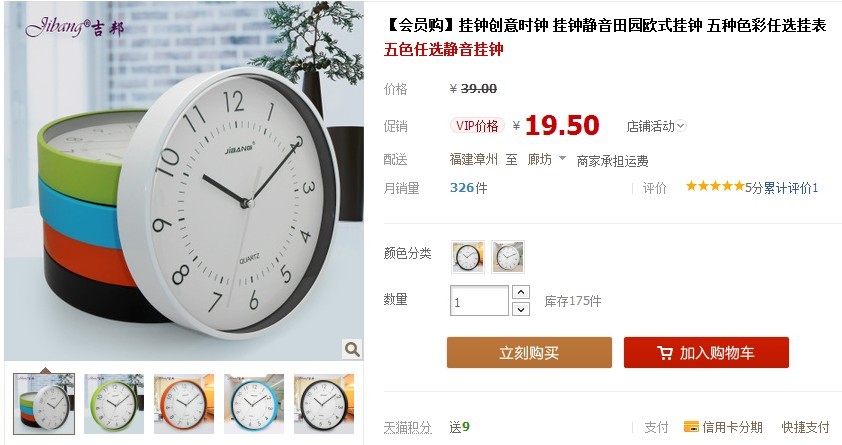Select the black clock thumbnail

click(x=324, y=404)
